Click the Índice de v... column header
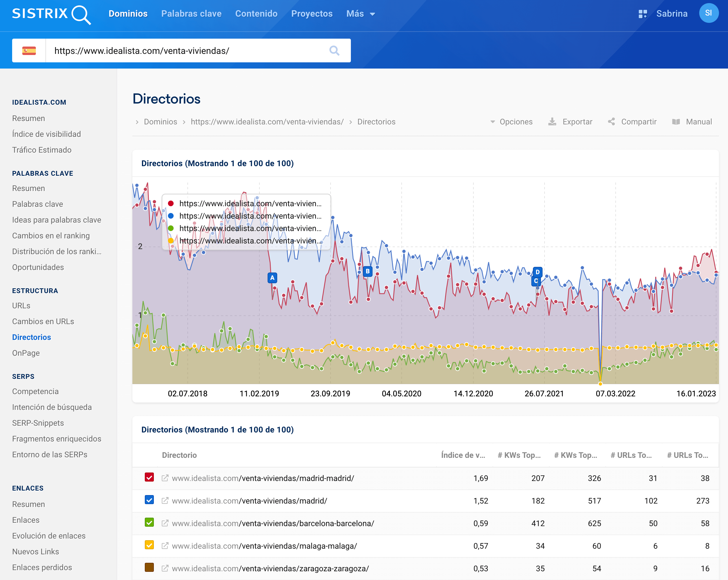The height and width of the screenshot is (580, 728). click(463, 455)
